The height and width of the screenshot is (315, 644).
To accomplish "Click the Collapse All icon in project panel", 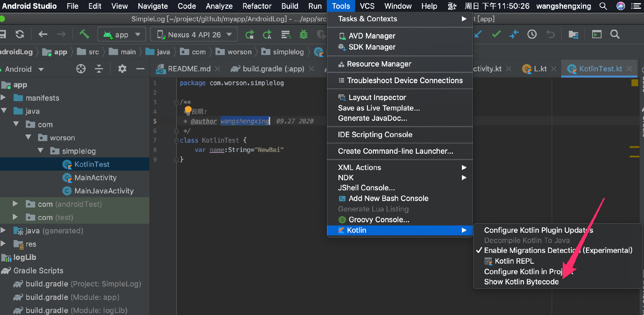I will pos(99,69).
